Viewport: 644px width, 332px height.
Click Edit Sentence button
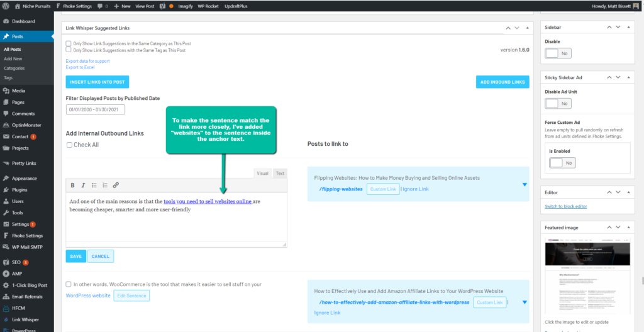(x=131, y=296)
